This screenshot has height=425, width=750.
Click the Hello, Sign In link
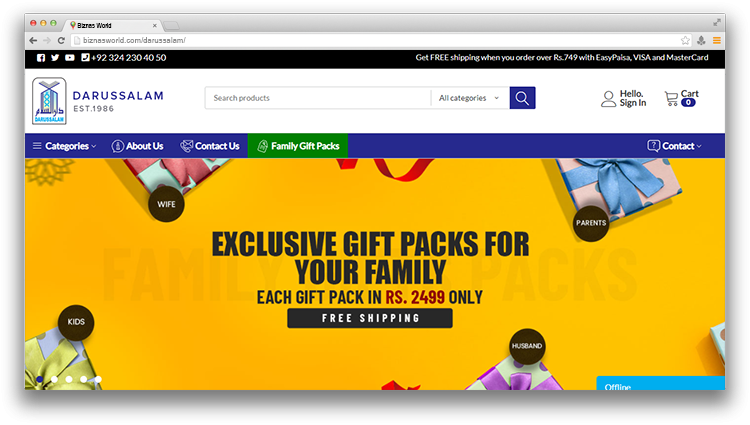click(633, 98)
